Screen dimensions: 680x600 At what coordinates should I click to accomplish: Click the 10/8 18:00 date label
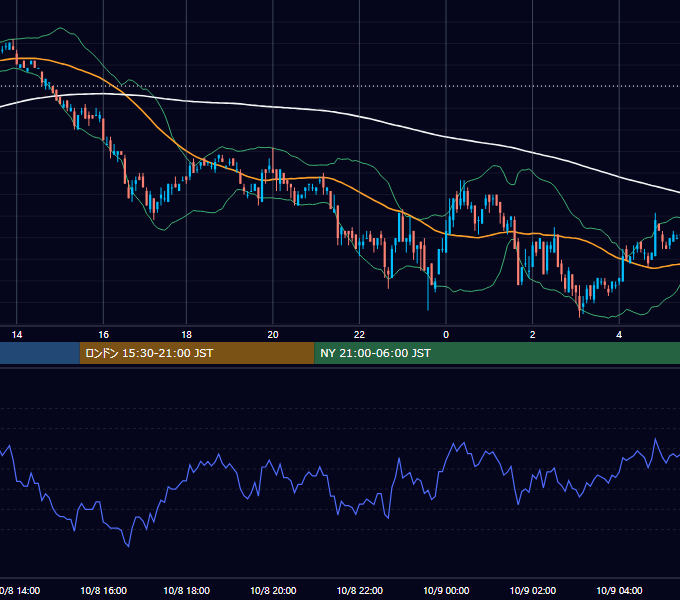coord(186,590)
